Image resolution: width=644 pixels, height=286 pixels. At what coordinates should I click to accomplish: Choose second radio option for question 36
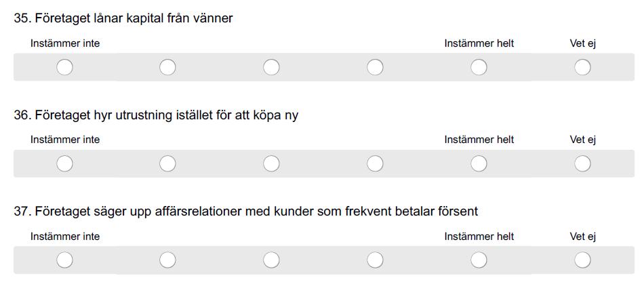167,164
